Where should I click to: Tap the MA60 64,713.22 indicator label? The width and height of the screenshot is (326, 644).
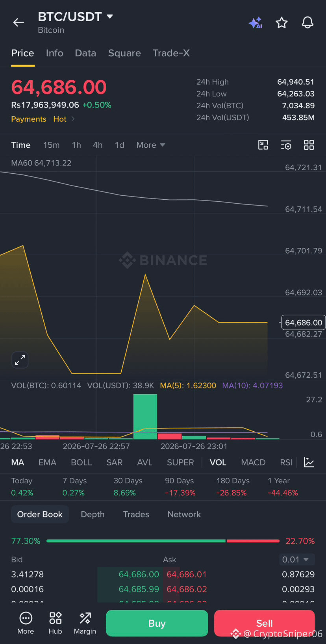coord(41,163)
